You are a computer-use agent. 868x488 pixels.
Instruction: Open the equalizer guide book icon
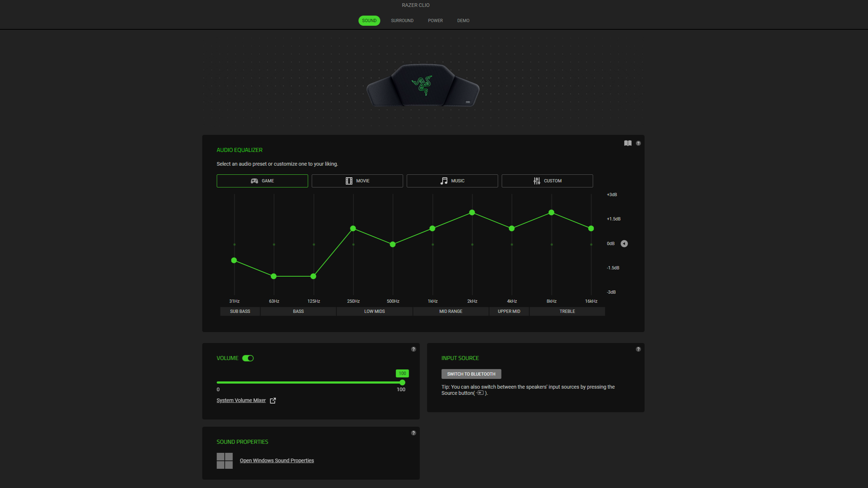click(628, 143)
